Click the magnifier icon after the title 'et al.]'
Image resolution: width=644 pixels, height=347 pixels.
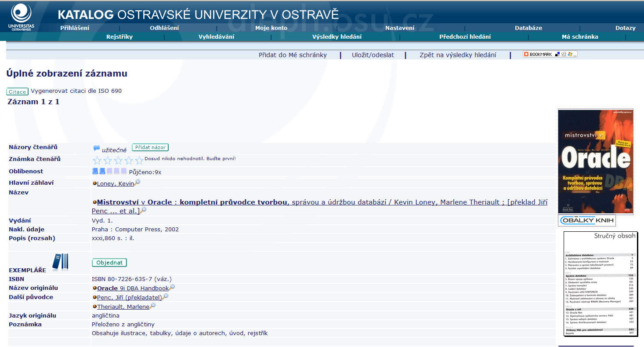click(143, 210)
